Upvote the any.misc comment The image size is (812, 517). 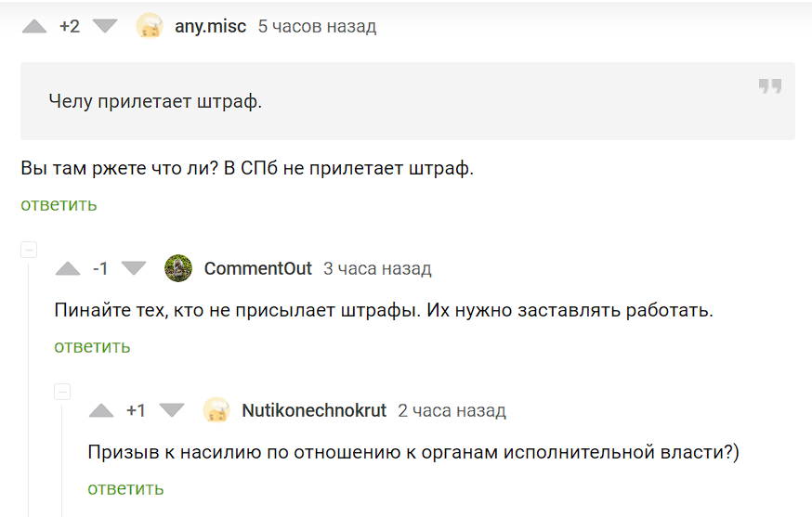(x=34, y=27)
